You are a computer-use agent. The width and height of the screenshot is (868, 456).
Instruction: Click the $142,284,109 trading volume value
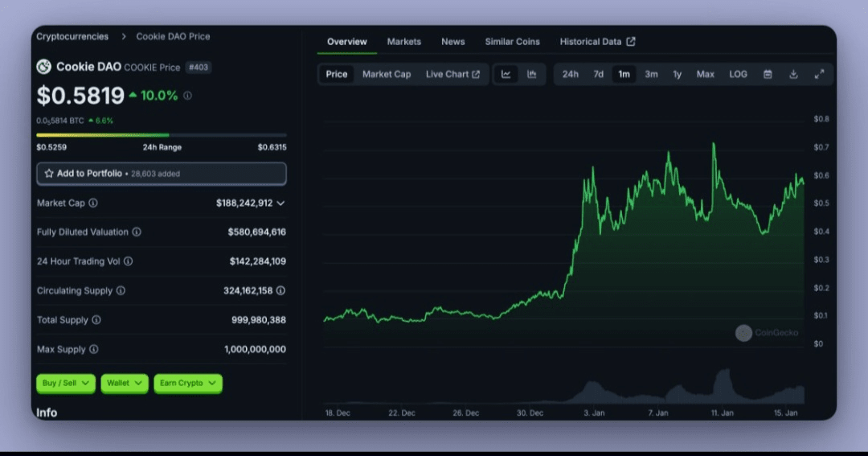click(257, 261)
